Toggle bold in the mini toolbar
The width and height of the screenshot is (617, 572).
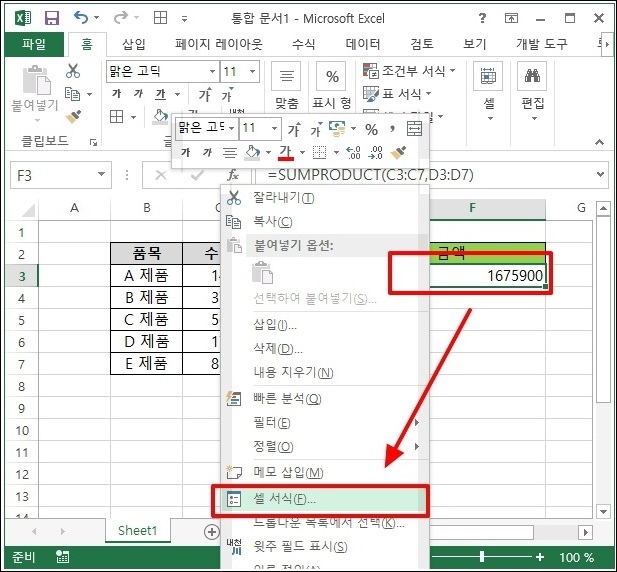point(185,153)
